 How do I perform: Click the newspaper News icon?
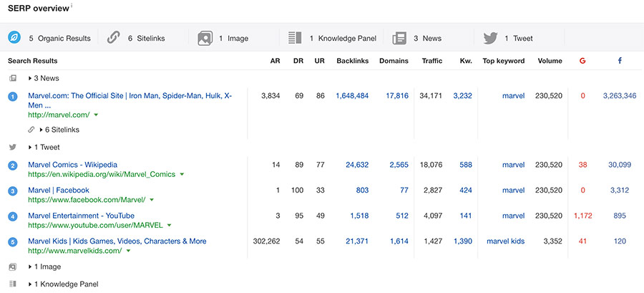click(399, 38)
